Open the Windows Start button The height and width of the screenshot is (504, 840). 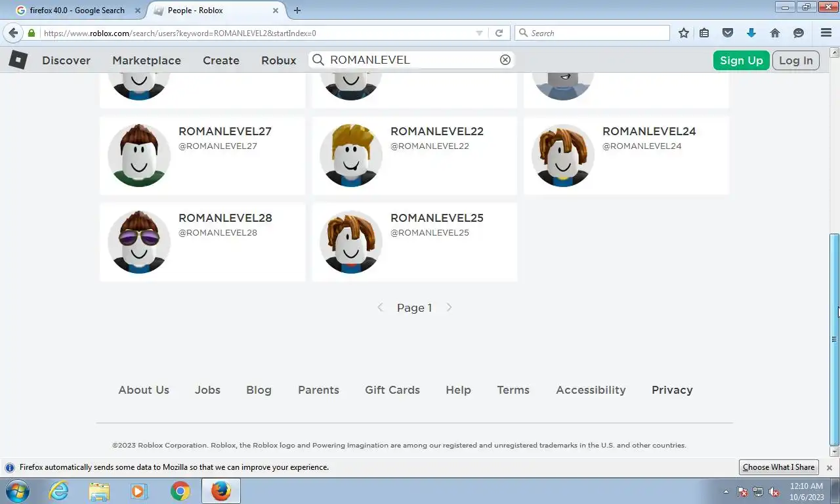pos(18,491)
